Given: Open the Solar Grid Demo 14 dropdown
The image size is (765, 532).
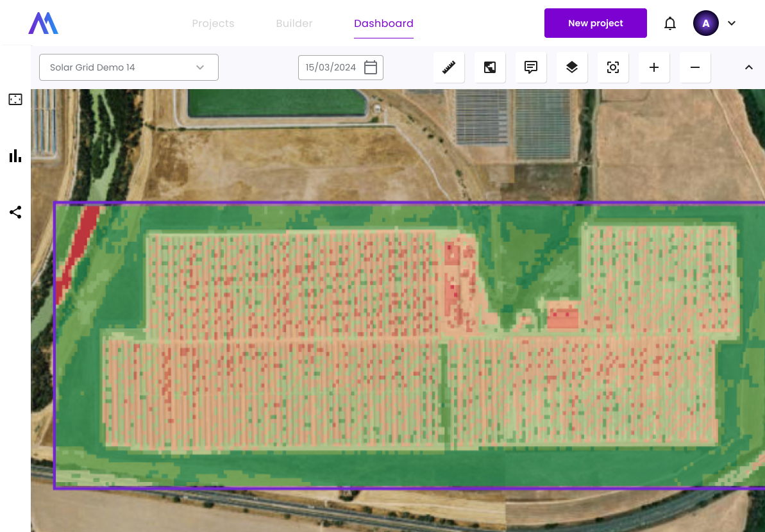Looking at the screenshot, I should [129, 67].
